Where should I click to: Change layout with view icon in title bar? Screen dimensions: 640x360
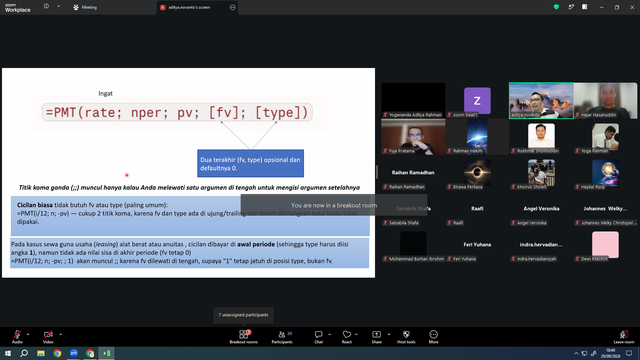pos(584,7)
